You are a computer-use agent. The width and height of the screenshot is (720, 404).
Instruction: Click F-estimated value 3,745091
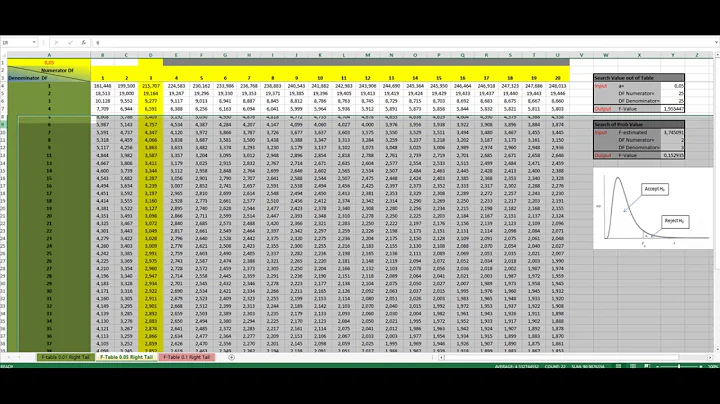click(673, 132)
